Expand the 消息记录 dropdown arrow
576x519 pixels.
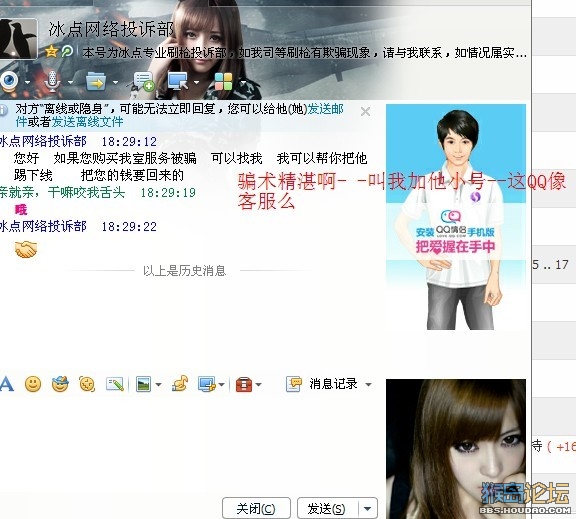coord(368,385)
